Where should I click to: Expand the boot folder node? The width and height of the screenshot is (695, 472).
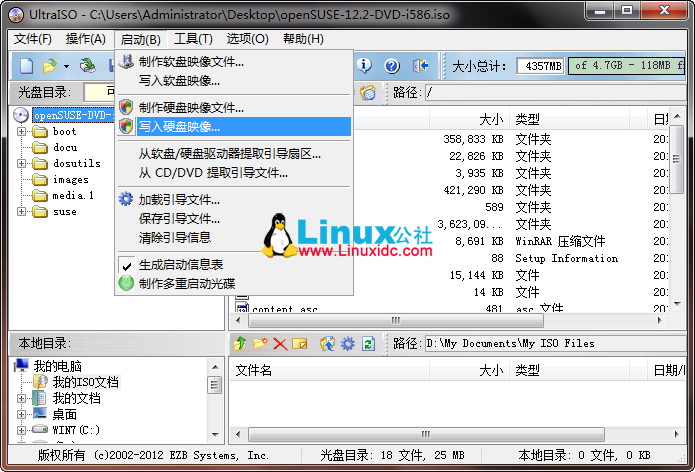click(x=21, y=131)
